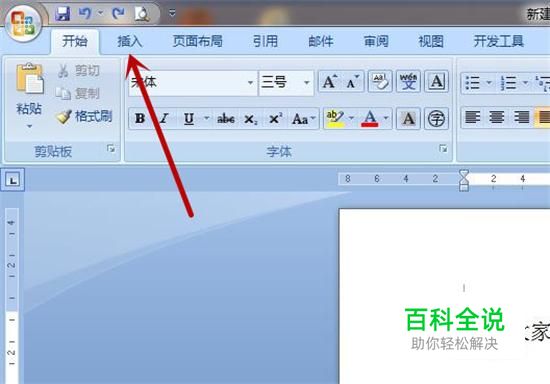Viewport: 550px width, 384px height.
Task: Expand the font size dropdown arrow
Action: [x=307, y=83]
